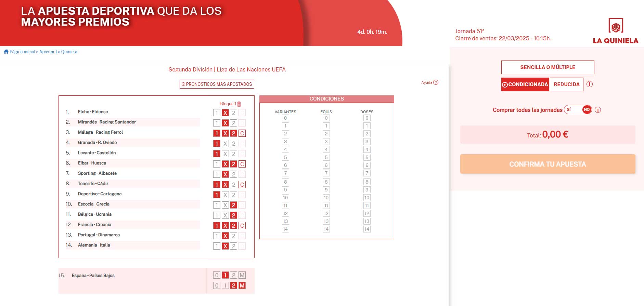Select Equis condition value 9
644x306 pixels.
click(326, 190)
